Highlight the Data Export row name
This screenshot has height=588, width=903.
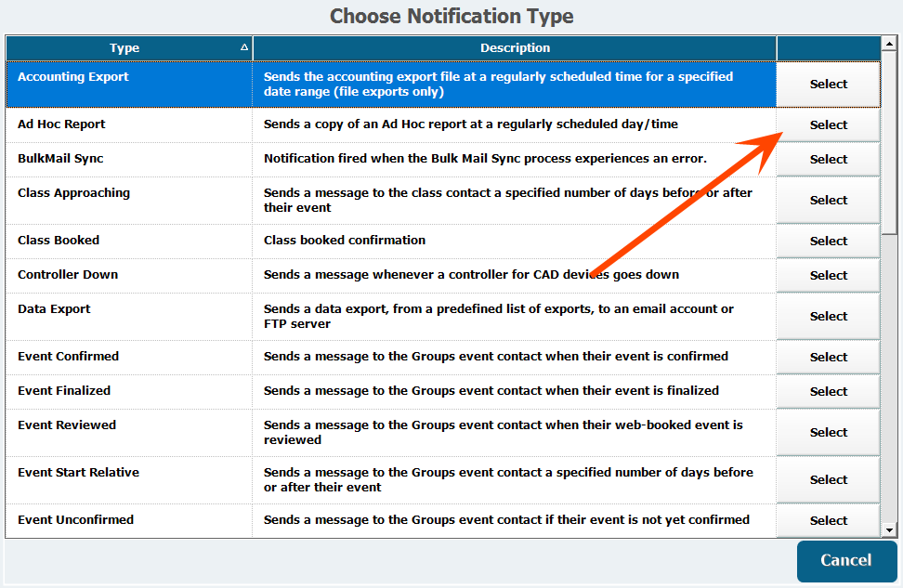[54, 309]
